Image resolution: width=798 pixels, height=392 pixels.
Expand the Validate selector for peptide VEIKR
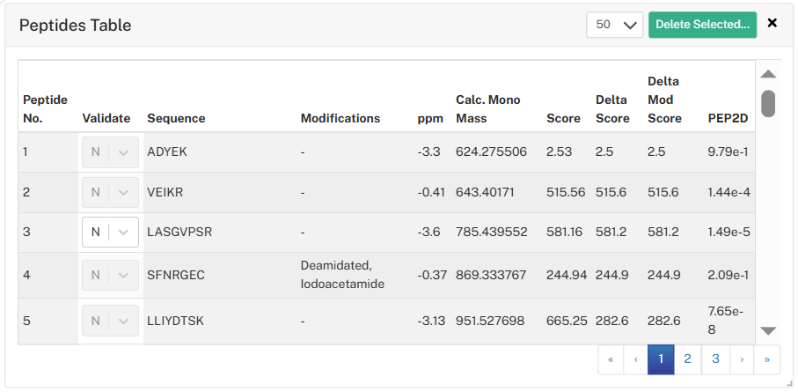(110, 192)
